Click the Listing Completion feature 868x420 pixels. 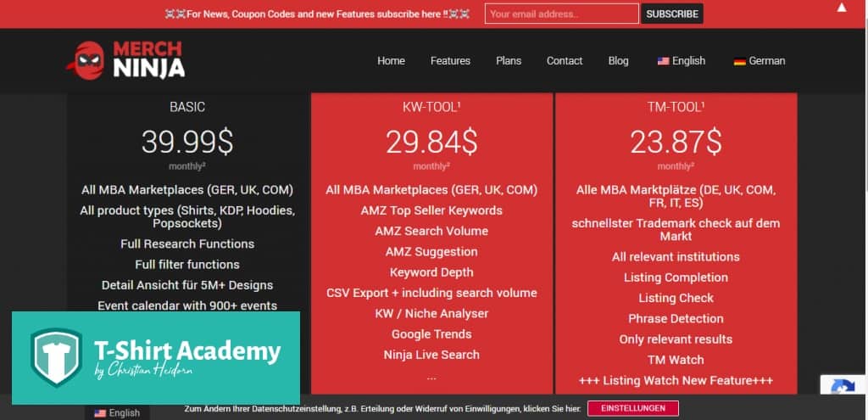point(676,277)
